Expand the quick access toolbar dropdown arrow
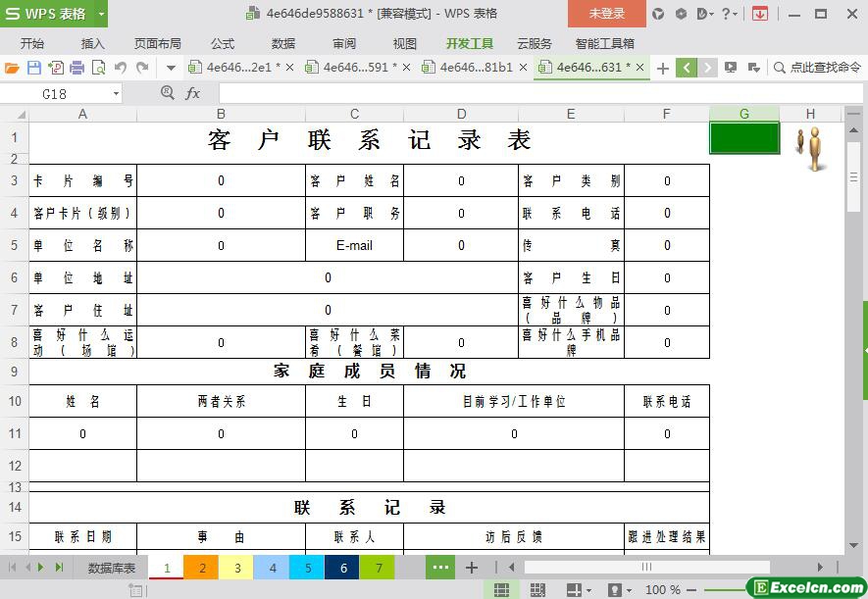 click(171, 68)
